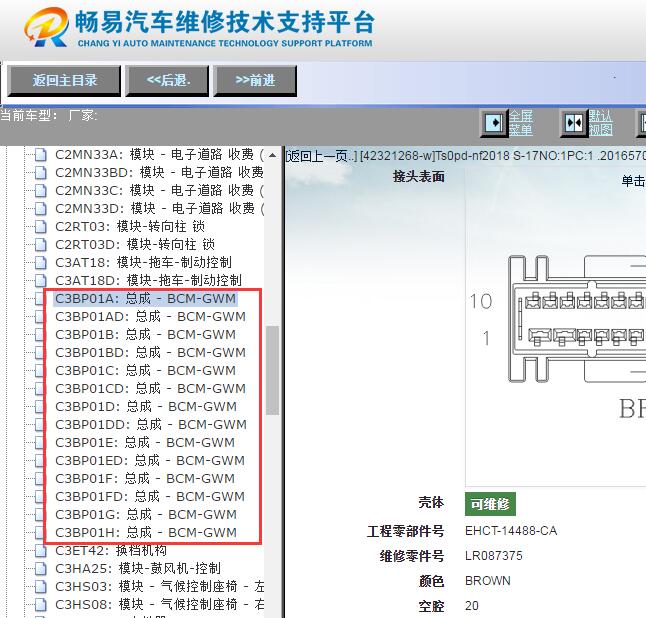The height and width of the screenshot is (618, 646).
Task: Select tree item C3BP01CD 总成 BCM-GWM
Action: [x=150, y=389]
